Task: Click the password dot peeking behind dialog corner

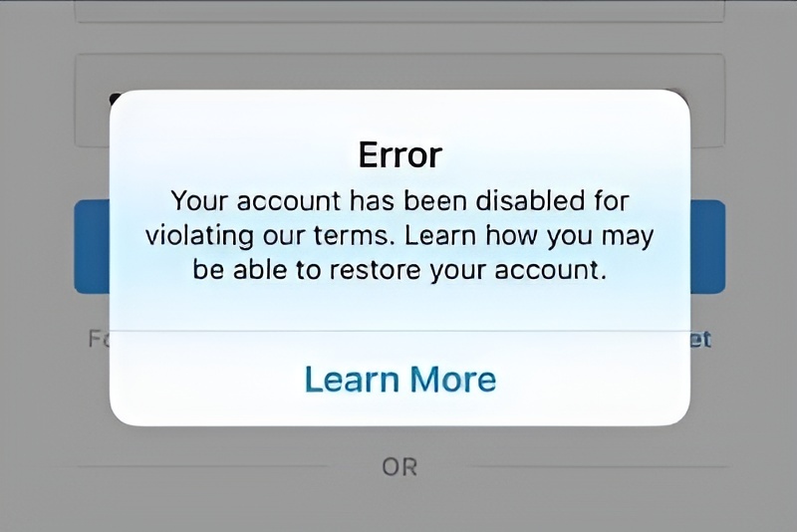Action: (x=116, y=97)
